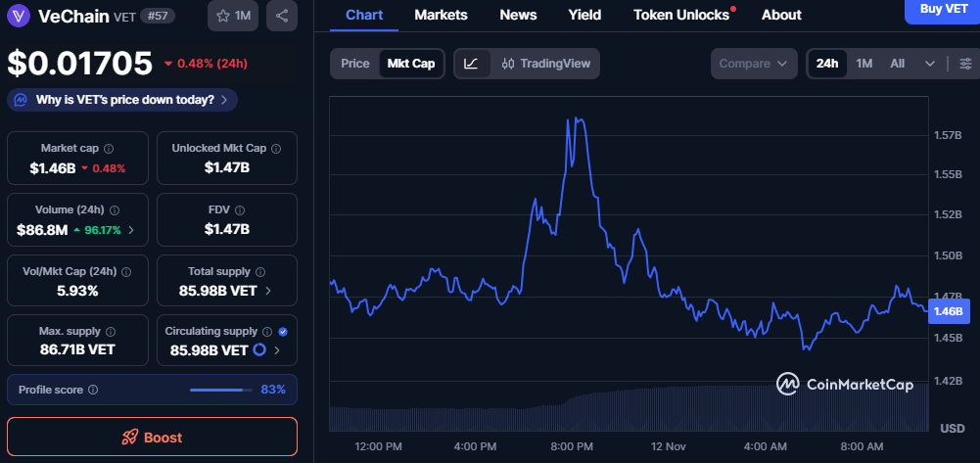This screenshot has height=463, width=980.
Task: Switch to Token Unlocks tab
Action: (x=681, y=15)
